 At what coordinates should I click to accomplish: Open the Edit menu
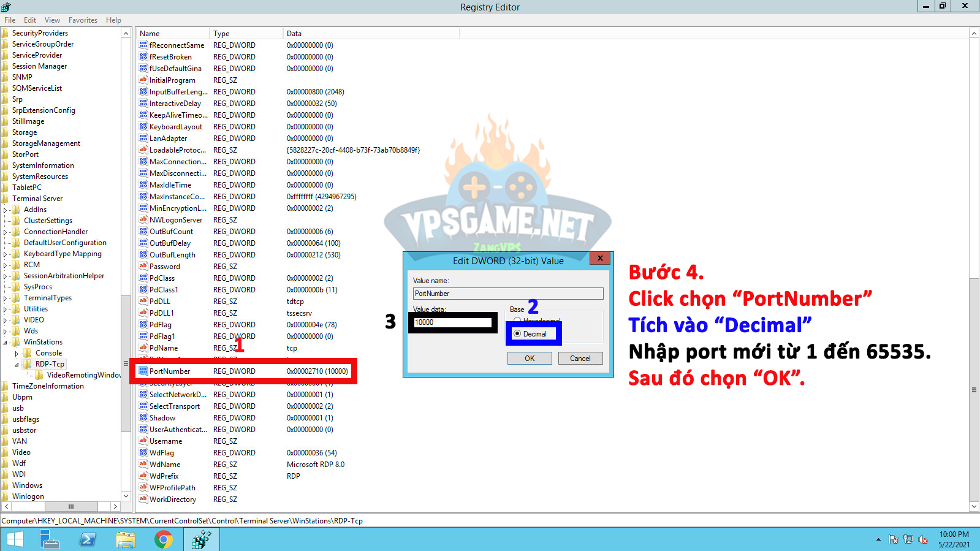[x=30, y=20]
